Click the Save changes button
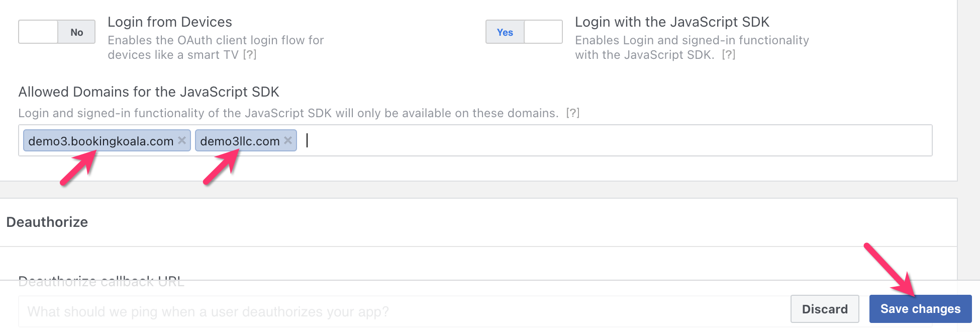This screenshot has height=332, width=980. (920, 309)
